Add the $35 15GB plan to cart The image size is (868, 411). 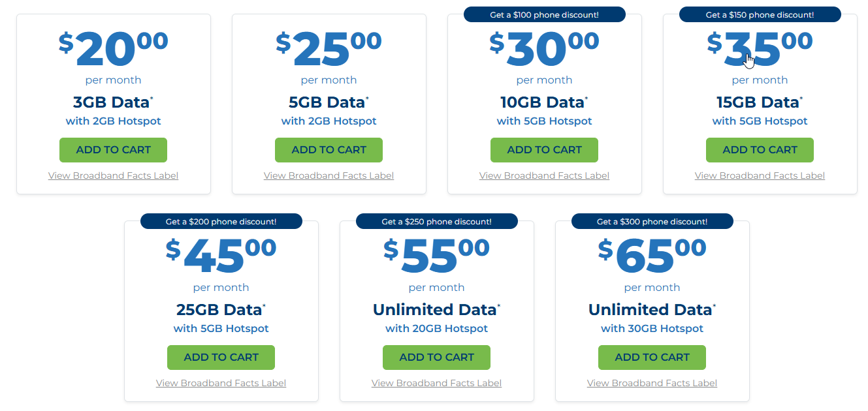(760, 150)
